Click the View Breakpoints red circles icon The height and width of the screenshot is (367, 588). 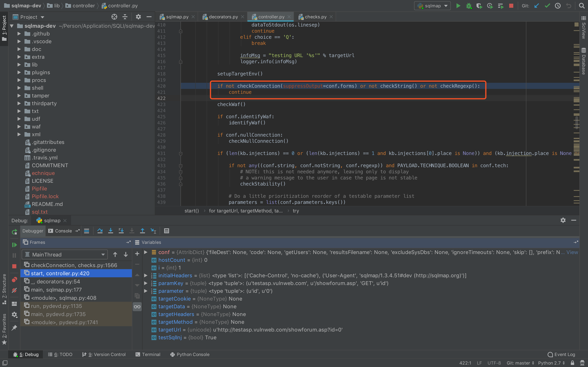point(14,280)
